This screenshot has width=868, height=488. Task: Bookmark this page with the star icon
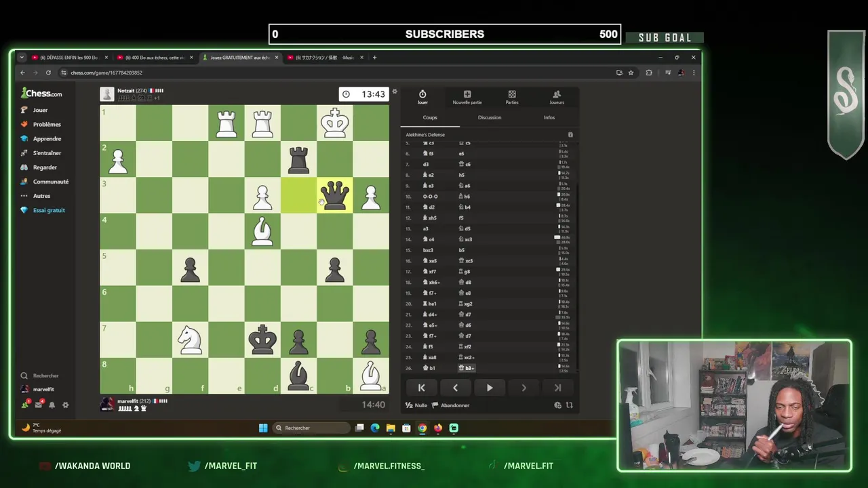click(x=631, y=73)
